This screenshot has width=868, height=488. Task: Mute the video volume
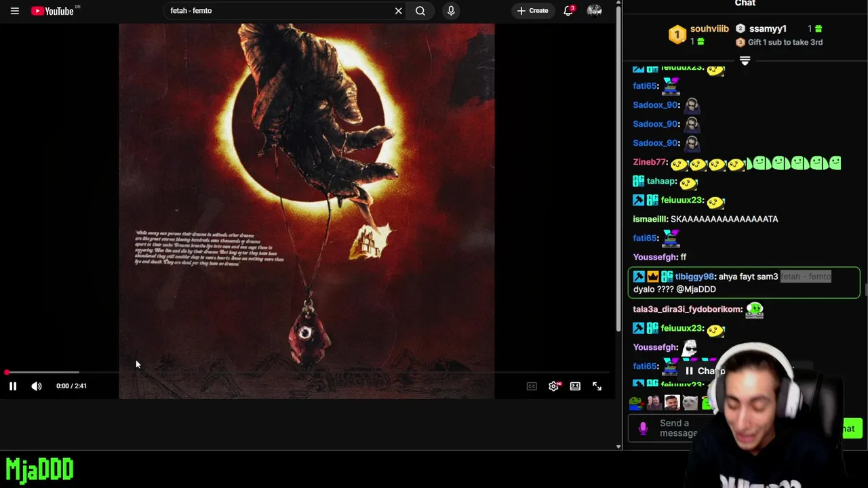(x=37, y=386)
